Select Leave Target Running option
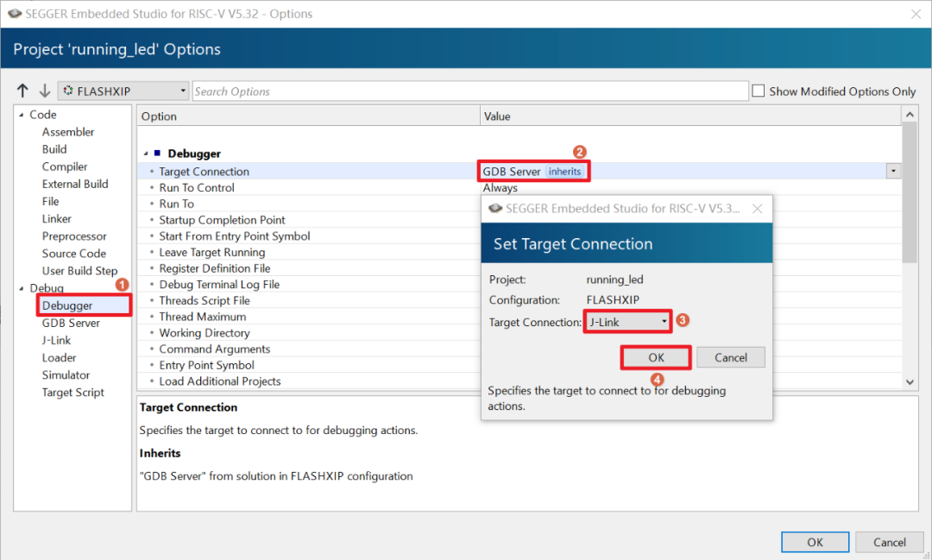The height and width of the screenshot is (560, 932). tap(211, 252)
